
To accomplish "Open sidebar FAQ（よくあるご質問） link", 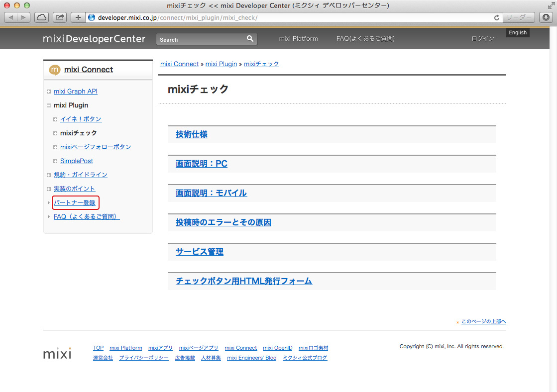I will 87,216.
